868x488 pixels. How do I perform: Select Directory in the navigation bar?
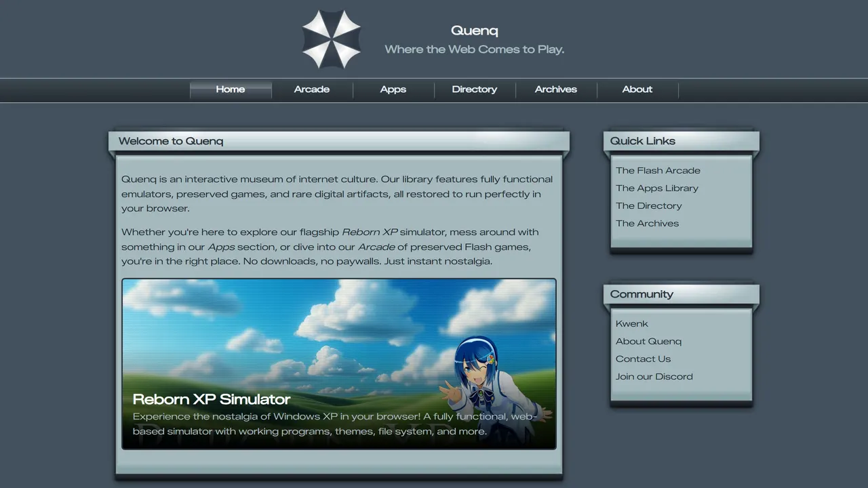click(475, 89)
